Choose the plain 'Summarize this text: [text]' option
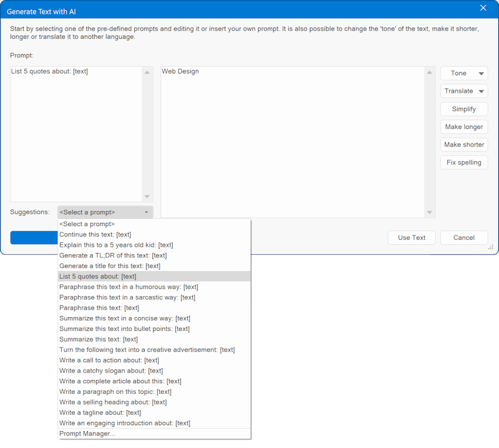Screen dimensions: 499x448 154,340
